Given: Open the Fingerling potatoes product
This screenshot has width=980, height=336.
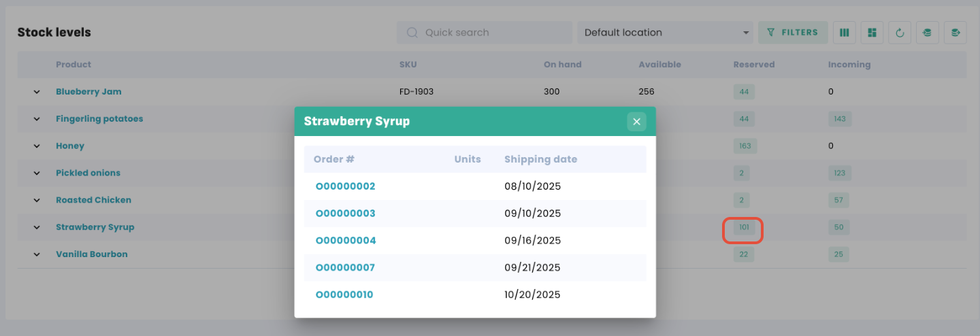Looking at the screenshot, I should click(x=99, y=119).
